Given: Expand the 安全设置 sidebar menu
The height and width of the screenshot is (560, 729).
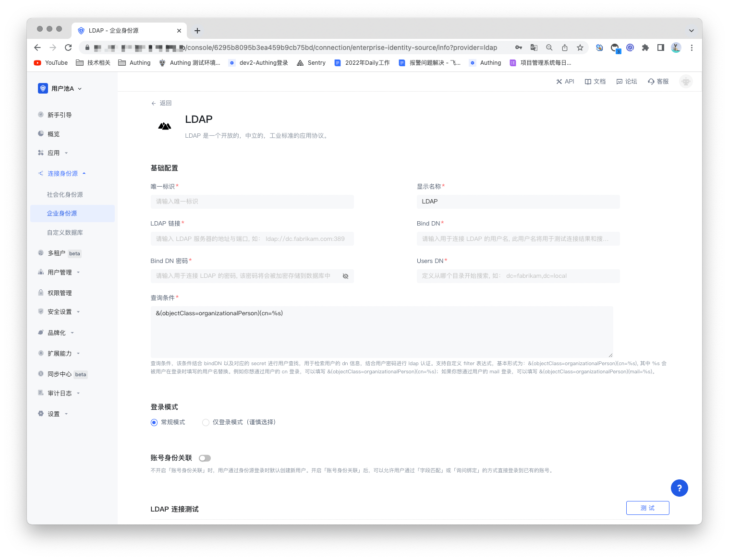Looking at the screenshot, I should [60, 312].
